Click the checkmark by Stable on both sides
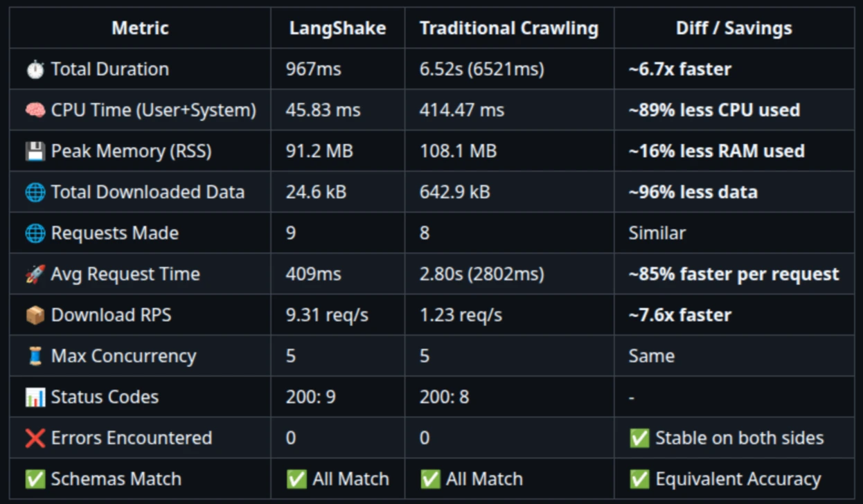Screen dimensions: 863x504 click(639, 438)
